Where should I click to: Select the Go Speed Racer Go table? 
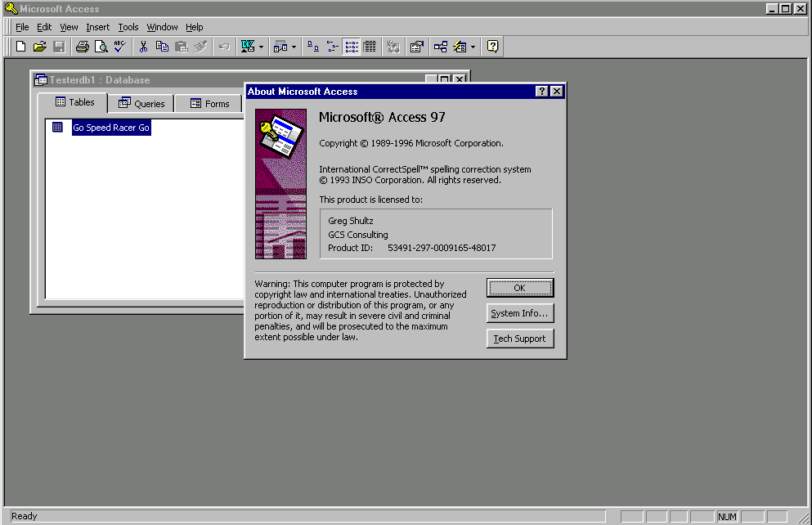click(111, 128)
